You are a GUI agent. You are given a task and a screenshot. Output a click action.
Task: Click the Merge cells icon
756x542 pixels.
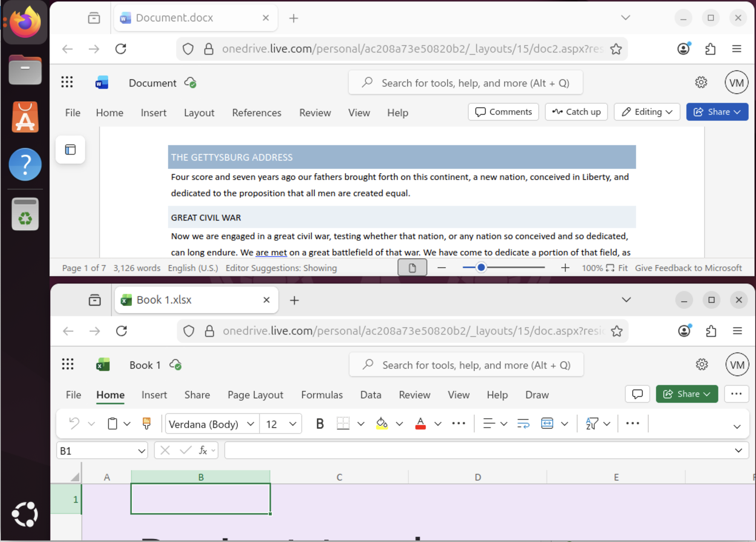click(x=547, y=424)
